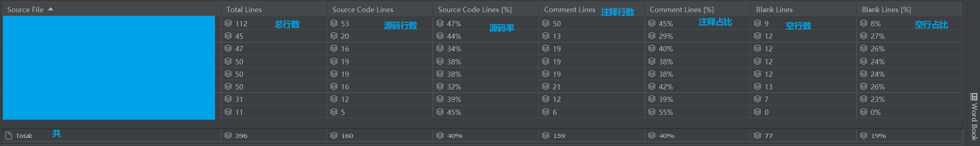The width and height of the screenshot is (980, 146).
Task: Sort by the Total Lines column header
Action: (244, 9)
